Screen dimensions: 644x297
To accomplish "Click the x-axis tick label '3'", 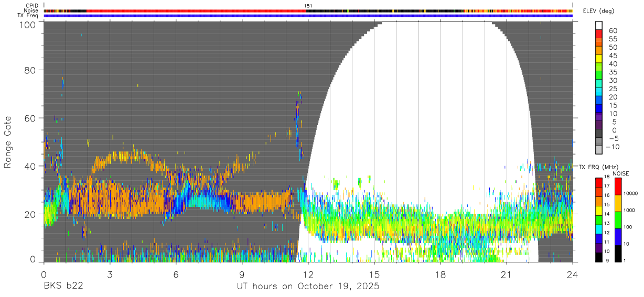I will click(x=110, y=274).
